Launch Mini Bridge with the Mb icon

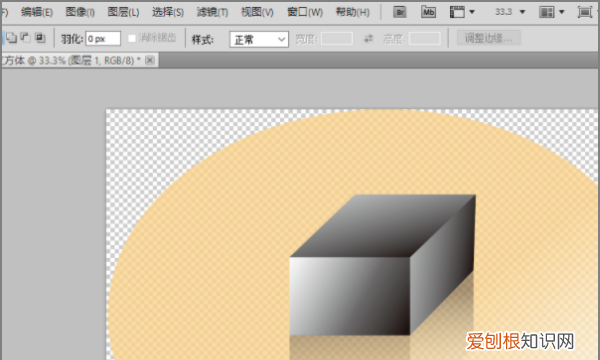click(x=428, y=12)
